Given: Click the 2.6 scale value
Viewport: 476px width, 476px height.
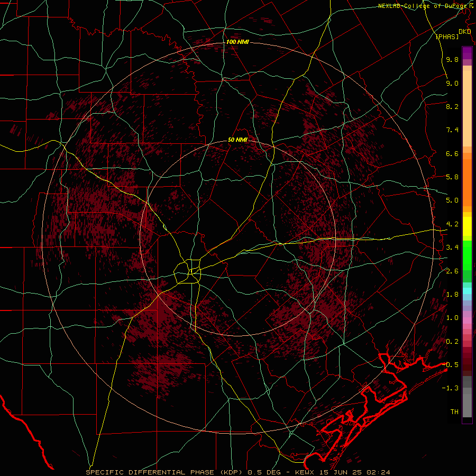Looking at the screenshot, I should 452,271.
